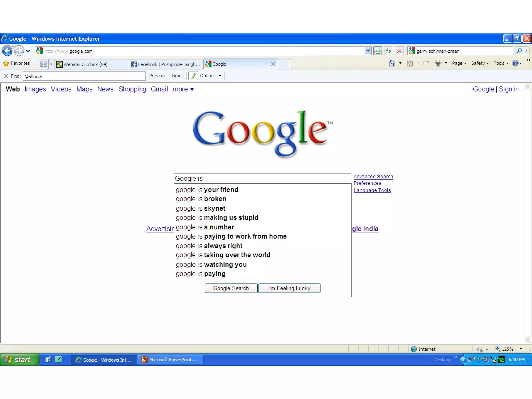Open the Quick Tabs grid icon
The image size is (532, 399).
(x=44, y=64)
